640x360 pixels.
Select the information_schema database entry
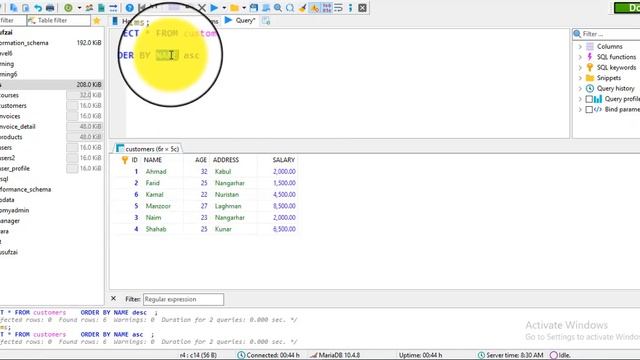(x=24, y=43)
